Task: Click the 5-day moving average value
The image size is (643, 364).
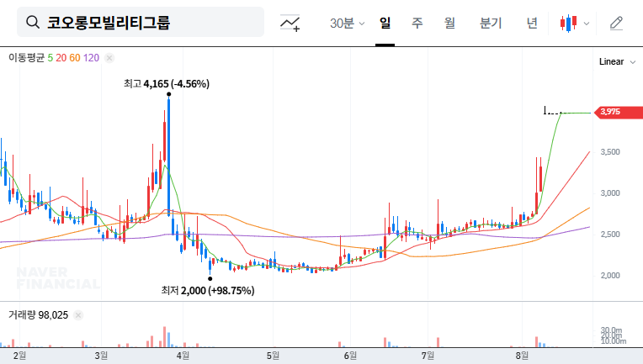Action: 50,58
